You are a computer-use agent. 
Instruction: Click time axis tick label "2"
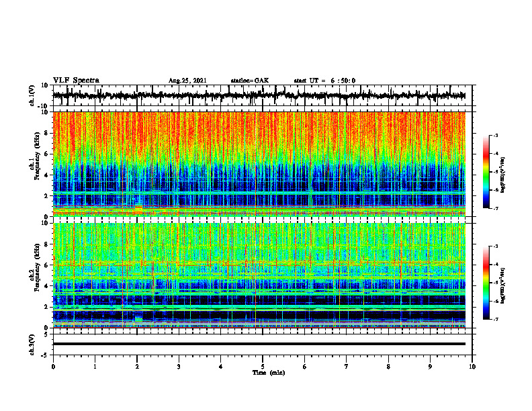click(x=137, y=367)
